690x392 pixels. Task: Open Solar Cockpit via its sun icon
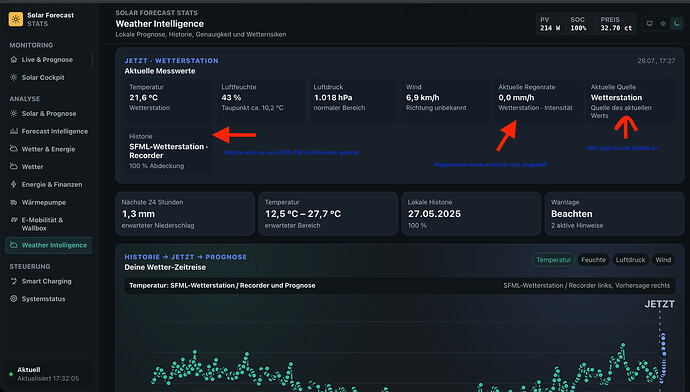(x=14, y=77)
